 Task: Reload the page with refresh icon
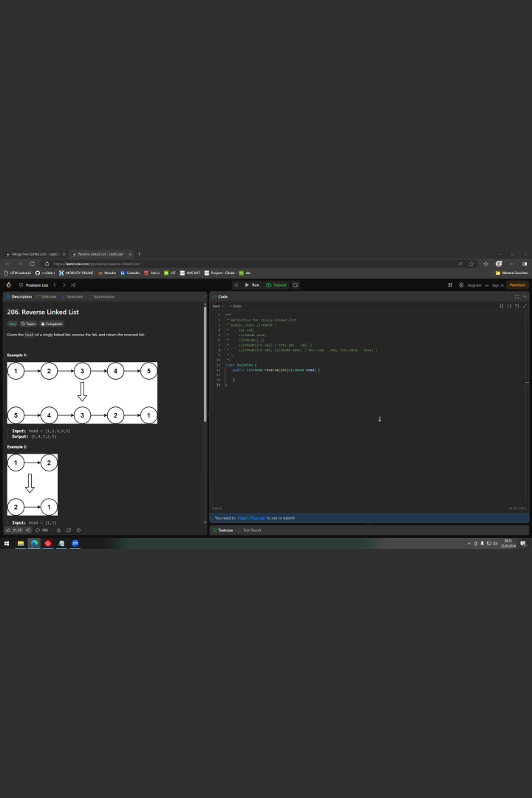pos(32,264)
